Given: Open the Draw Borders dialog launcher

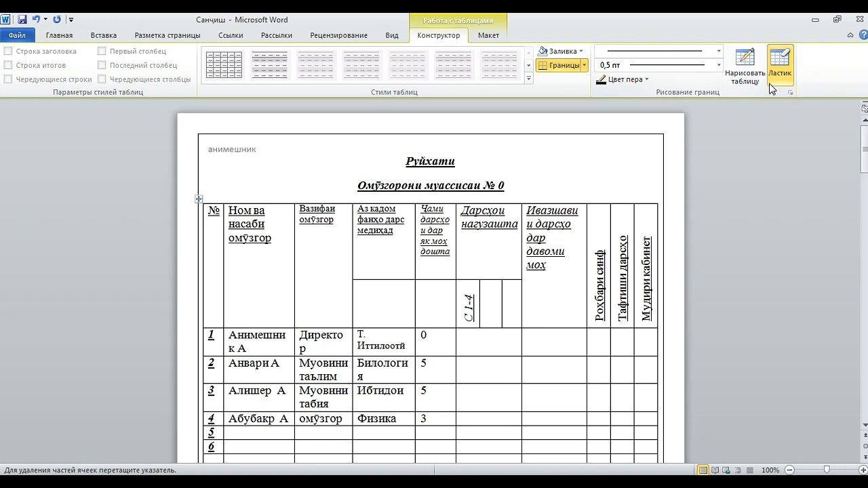Looking at the screenshot, I should click(x=790, y=92).
